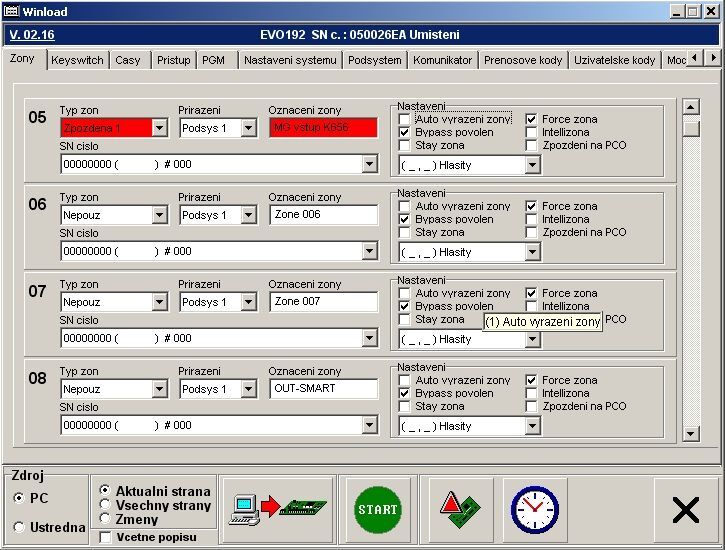Viewport: 725px width, 550px height.
Task: Click the zone list scroll-up arrow
Action: coord(690,106)
